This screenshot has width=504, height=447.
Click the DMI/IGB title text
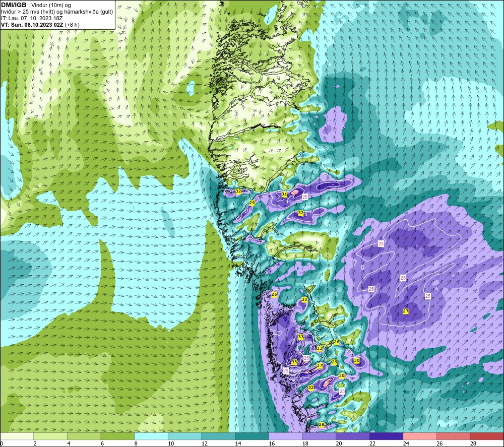(14, 5)
